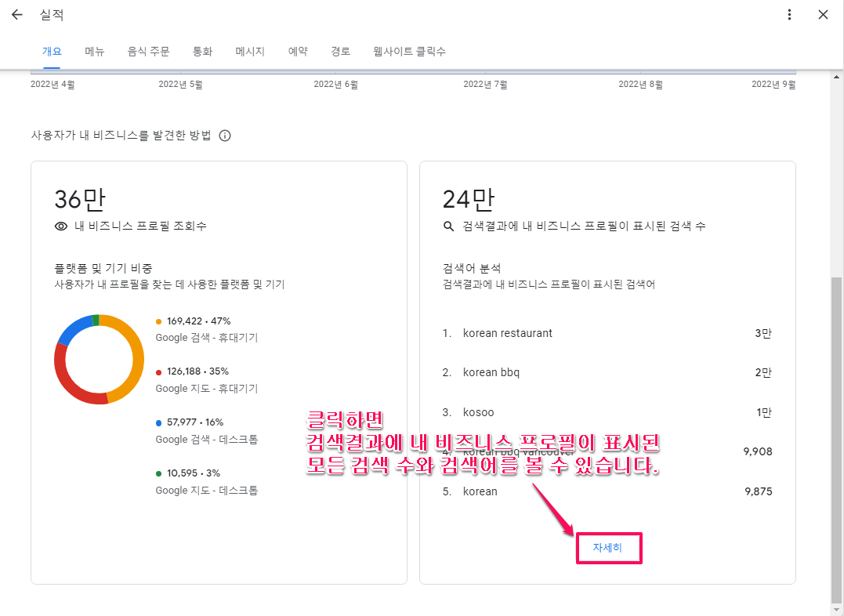Open the 메시지 tab
The height and width of the screenshot is (616, 844).
click(250, 52)
